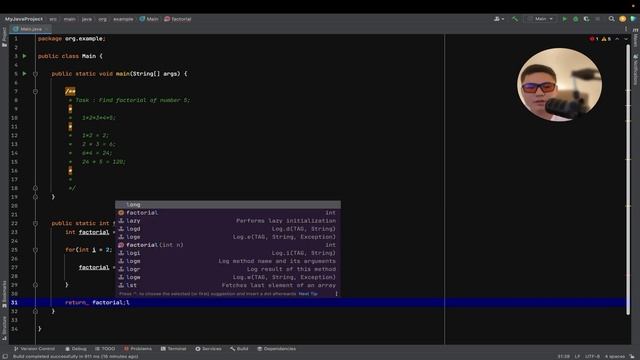
Task: Choose 'logr' log result suggestion
Action: pos(228,269)
